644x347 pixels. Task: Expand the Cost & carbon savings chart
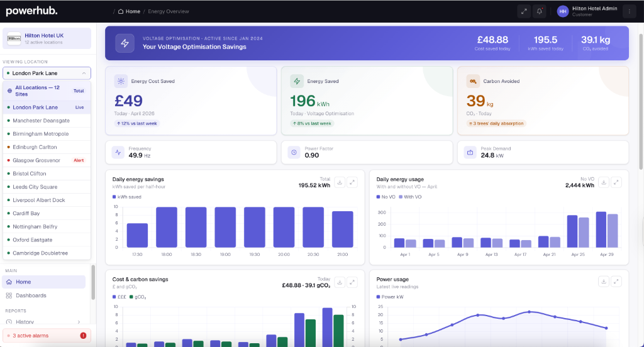point(352,282)
